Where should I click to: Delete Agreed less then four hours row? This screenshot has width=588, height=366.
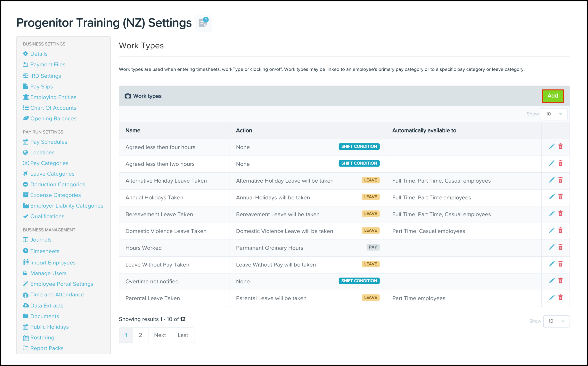[560, 146]
